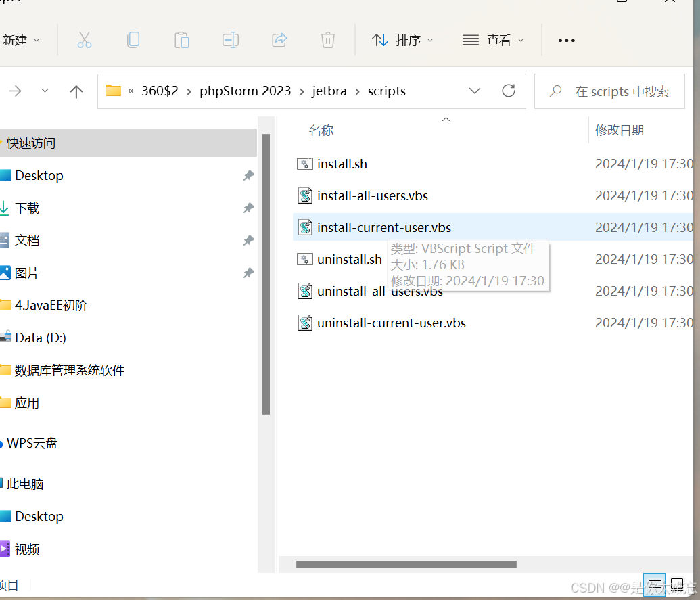Image resolution: width=700 pixels, height=600 pixels.
Task: Click the install-all-users.vbs script icon
Action: point(305,195)
